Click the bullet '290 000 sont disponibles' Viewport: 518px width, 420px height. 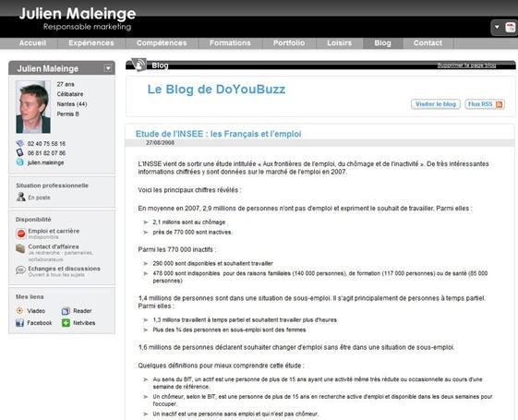point(212,263)
